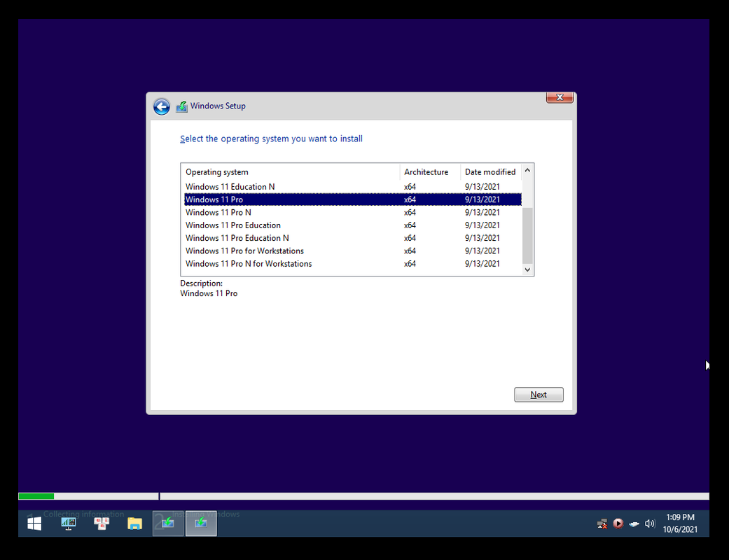729x560 pixels.
Task: Click the OS list scrollbar thumb
Action: pos(527,236)
